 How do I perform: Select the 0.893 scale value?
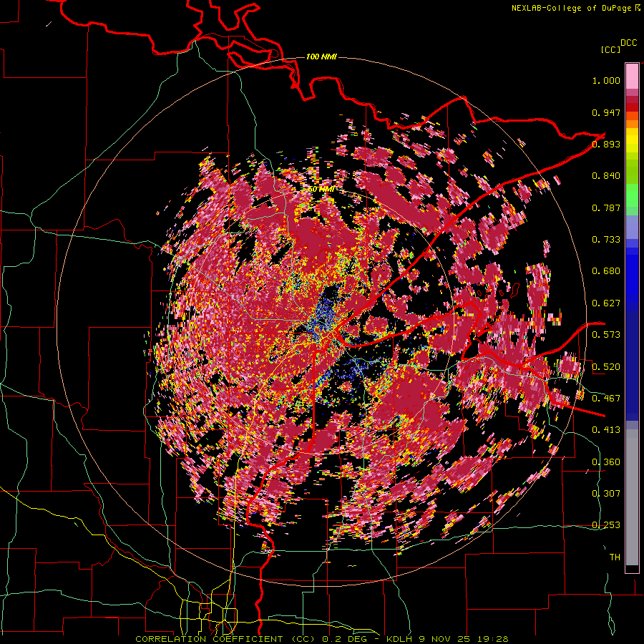pos(606,144)
